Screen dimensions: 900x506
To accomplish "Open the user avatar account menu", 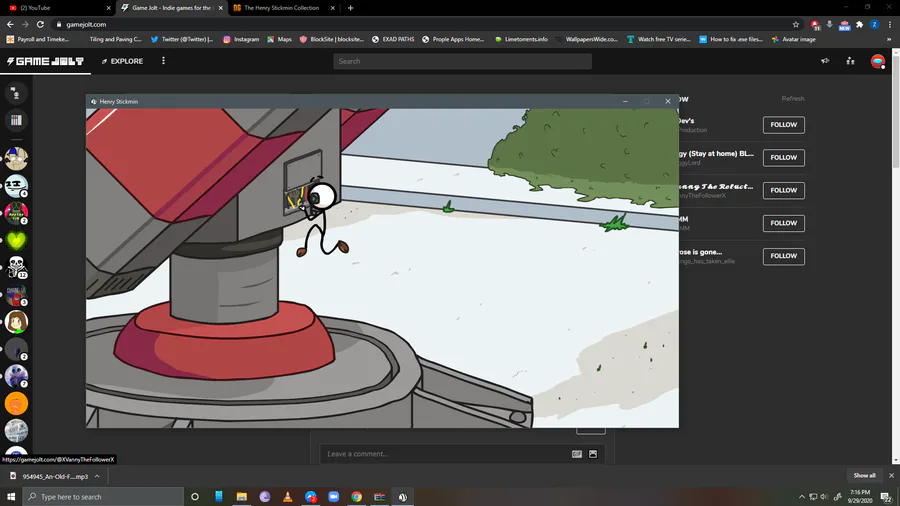I will pyautogui.click(x=878, y=61).
